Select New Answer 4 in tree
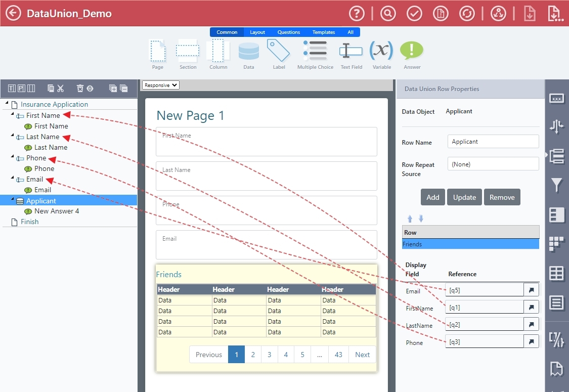The image size is (569, 392). (x=56, y=211)
